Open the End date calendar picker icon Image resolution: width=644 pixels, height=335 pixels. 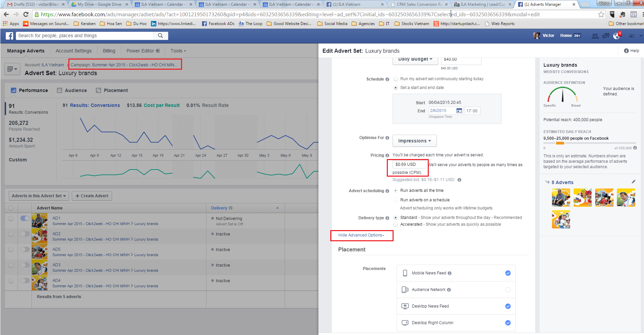(459, 111)
